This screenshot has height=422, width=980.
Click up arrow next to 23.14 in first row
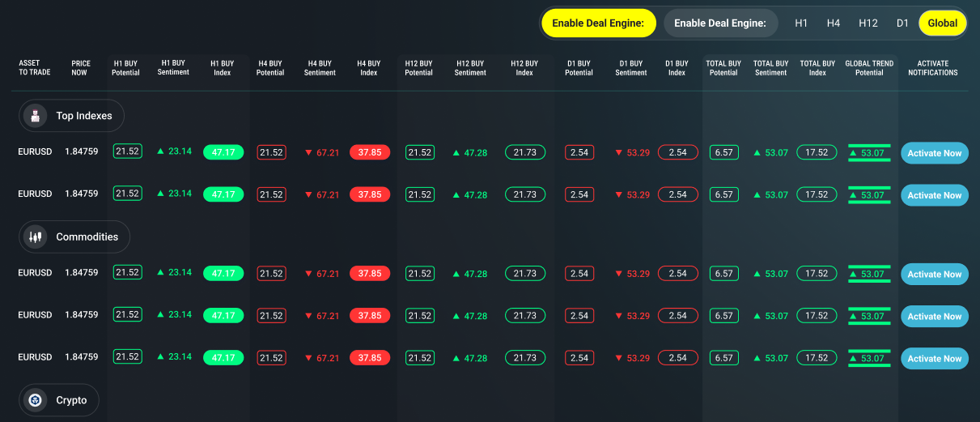tap(160, 151)
